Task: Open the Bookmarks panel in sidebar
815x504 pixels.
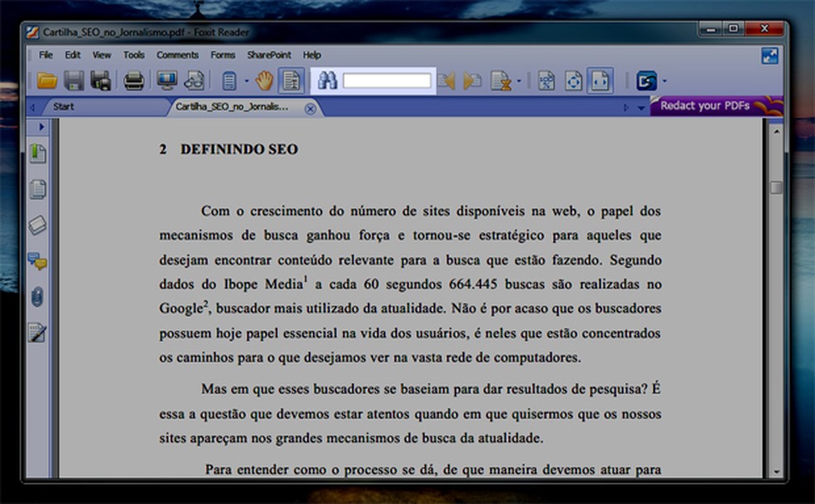Action: pyautogui.click(x=37, y=153)
